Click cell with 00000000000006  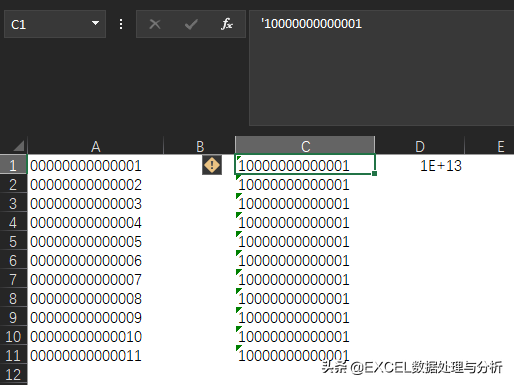pyautogui.click(x=96, y=260)
